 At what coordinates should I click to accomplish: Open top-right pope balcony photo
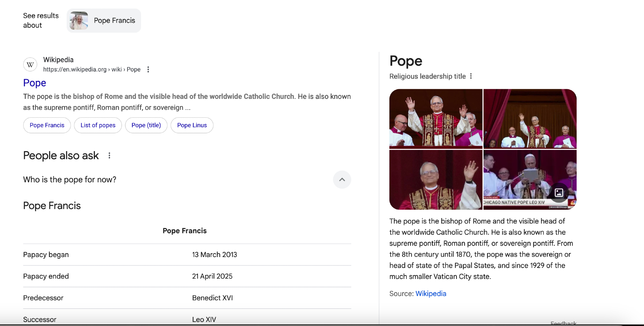point(530,118)
